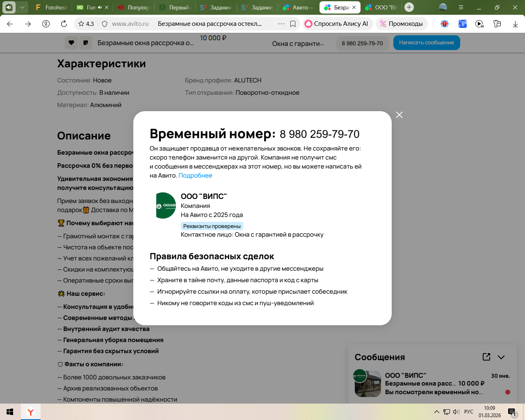Open the Вы посмотрели временный номер message
The width and height of the screenshot is (525, 420).
(x=434, y=392)
